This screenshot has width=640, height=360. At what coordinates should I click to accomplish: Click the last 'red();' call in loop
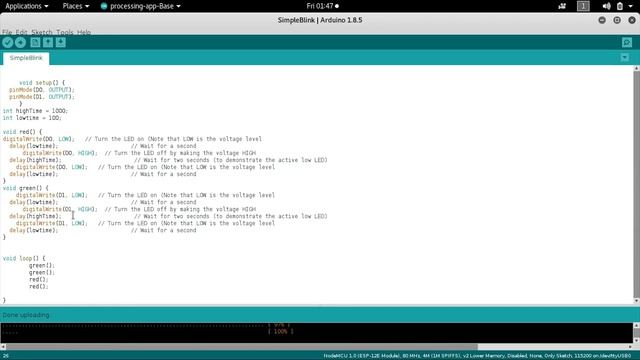pyautogui.click(x=39, y=287)
